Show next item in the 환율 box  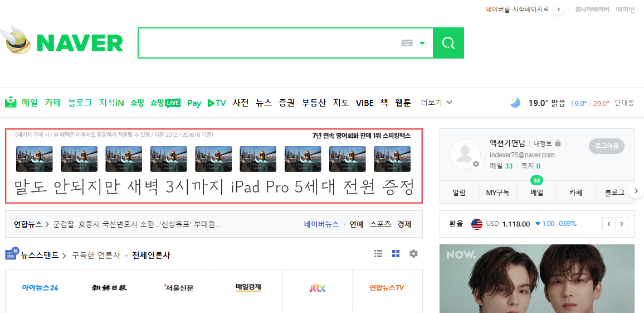(622, 224)
